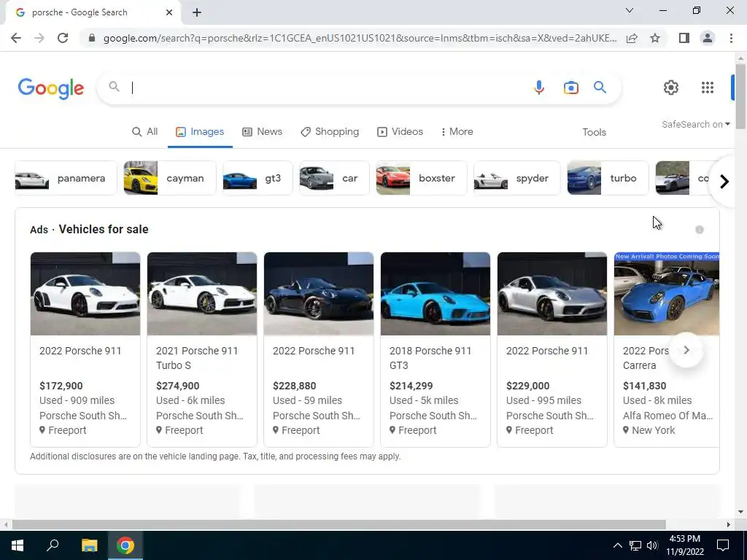Click the $141,830 price text
Viewport: 747px width, 560px height.
coord(645,386)
